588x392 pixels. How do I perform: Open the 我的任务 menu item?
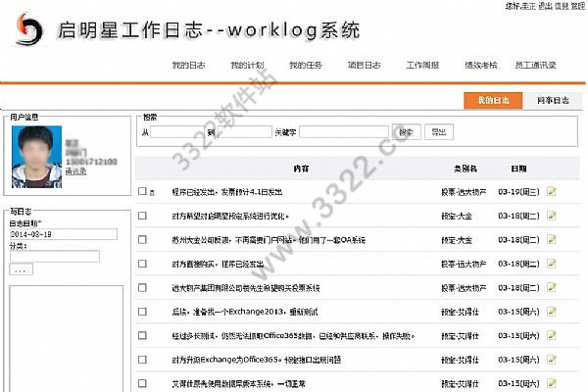(306, 66)
